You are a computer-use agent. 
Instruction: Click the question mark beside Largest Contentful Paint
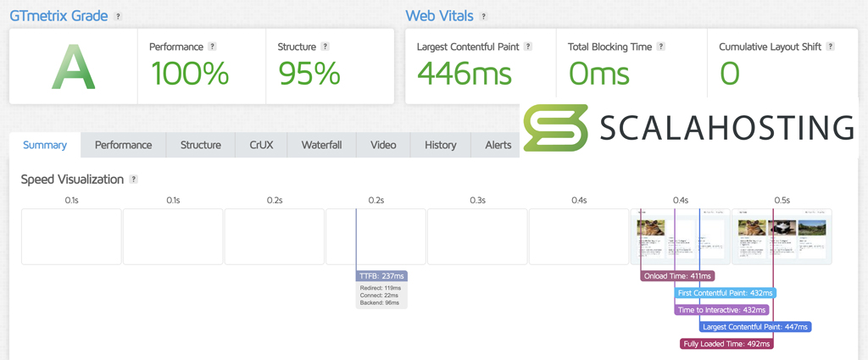[528, 47]
